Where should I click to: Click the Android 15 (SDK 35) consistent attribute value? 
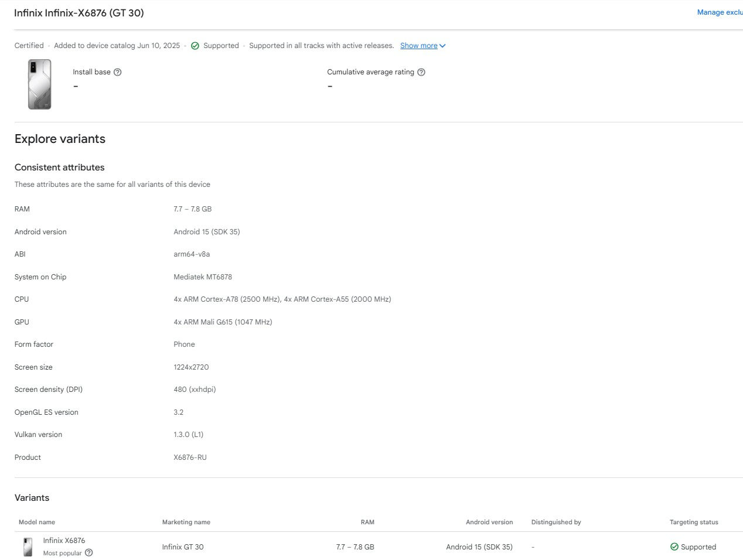pyautogui.click(x=207, y=232)
